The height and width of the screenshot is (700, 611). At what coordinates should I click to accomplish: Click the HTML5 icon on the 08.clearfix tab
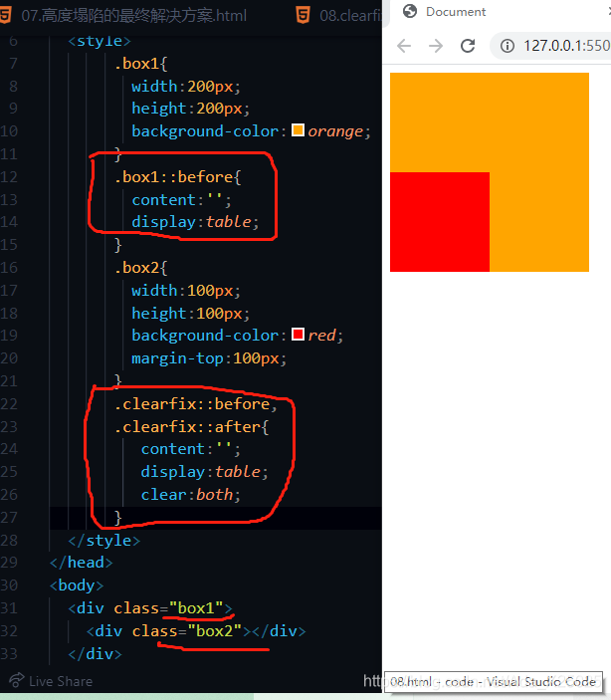304,16
